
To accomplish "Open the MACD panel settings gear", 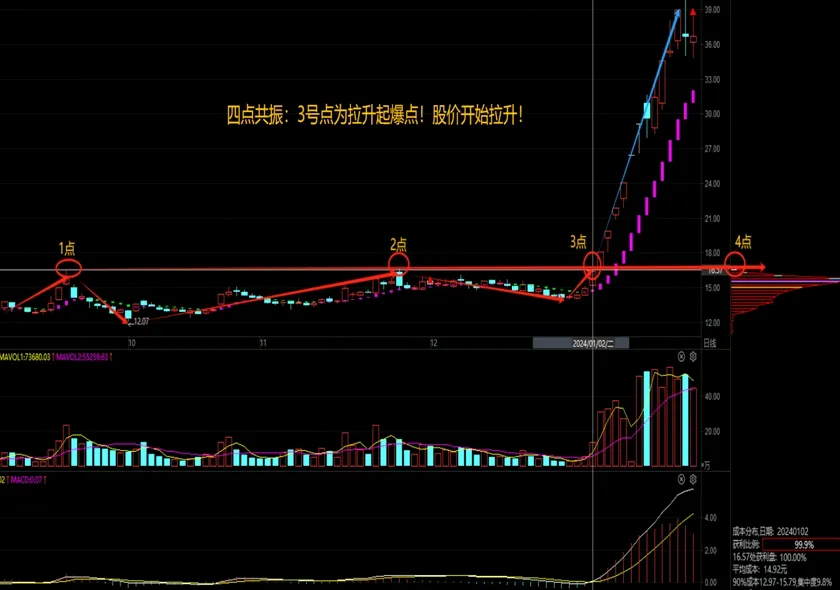I will pyautogui.click(x=693, y=479).
